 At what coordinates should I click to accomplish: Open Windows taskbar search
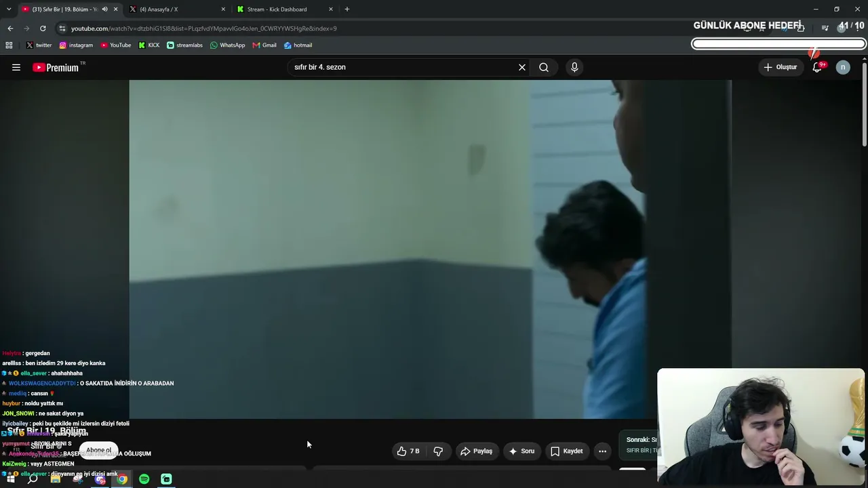click(x=33, y=479)
